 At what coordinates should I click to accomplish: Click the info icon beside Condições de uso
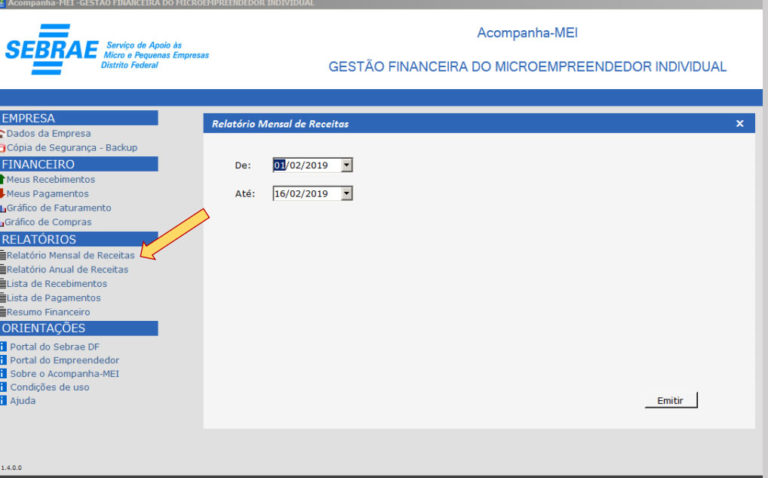[3, 387]
